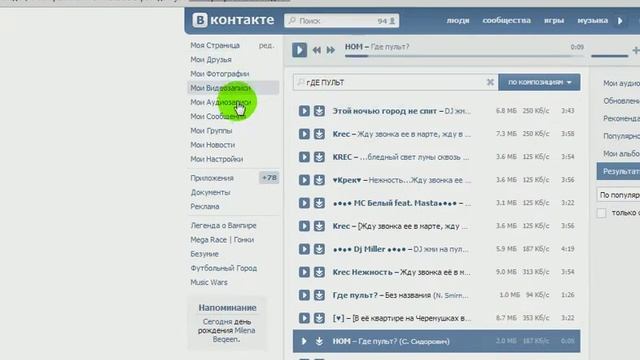Screen dimensions: 640x360
Task: Select the 'Обновлен…' audio filter tab
Action: click(621, 101)
